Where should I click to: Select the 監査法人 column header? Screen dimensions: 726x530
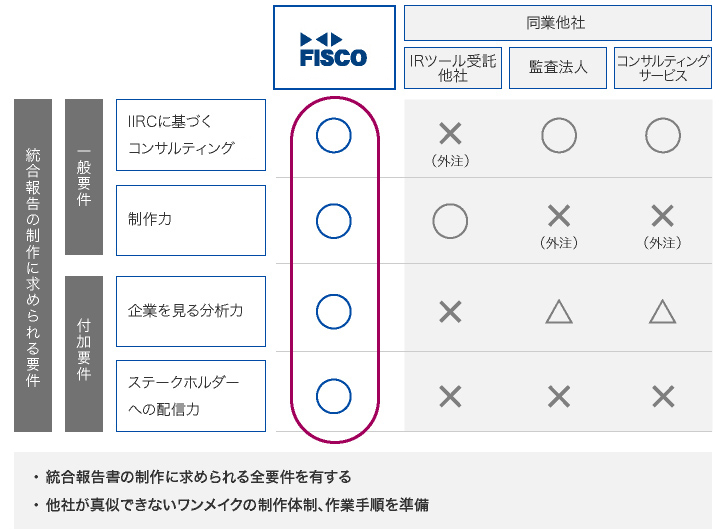click(x=558, y=68)
